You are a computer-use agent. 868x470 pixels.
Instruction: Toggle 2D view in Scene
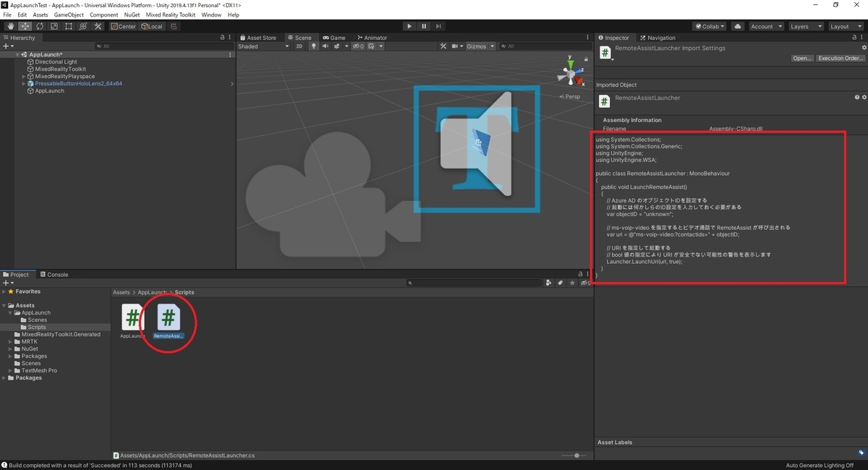click(299, 46)
